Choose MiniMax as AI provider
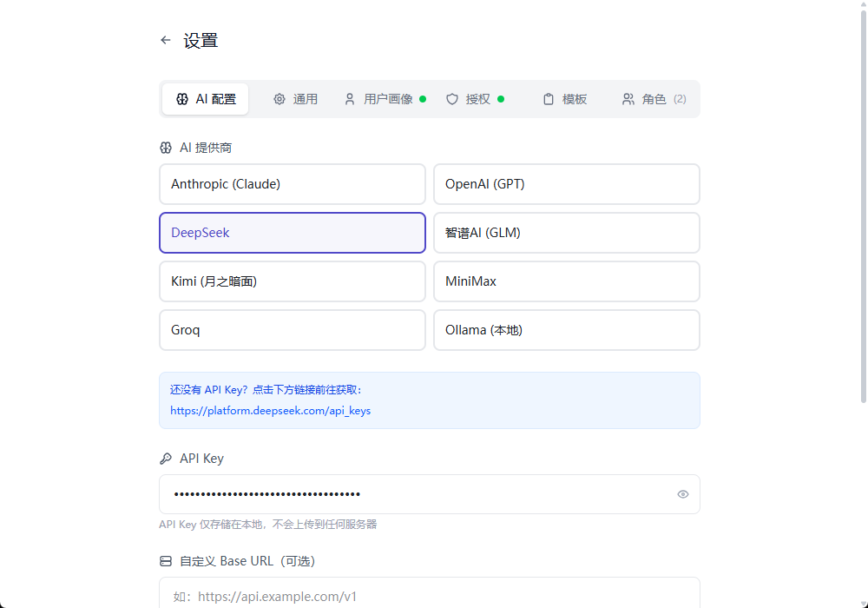 [x=567, y=281]
